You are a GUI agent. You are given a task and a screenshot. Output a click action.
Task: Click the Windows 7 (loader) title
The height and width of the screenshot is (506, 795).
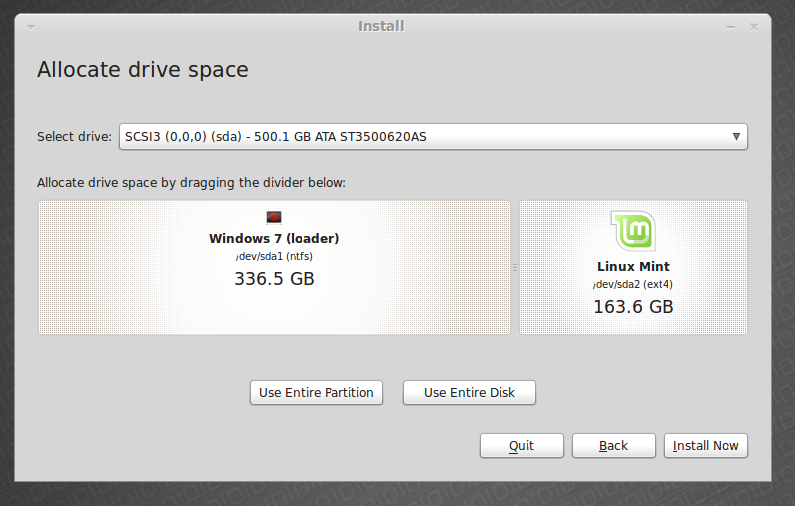pos(274,238)
